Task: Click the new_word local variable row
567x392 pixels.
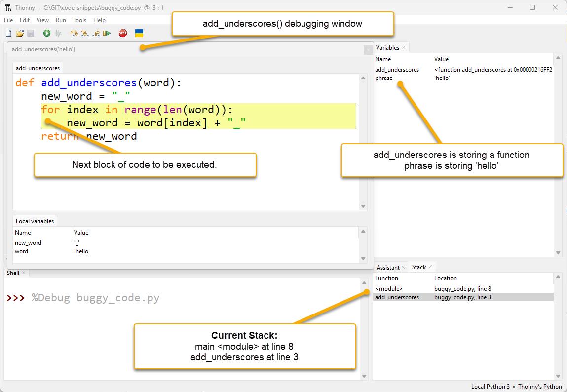Action: tap(186, 242)
